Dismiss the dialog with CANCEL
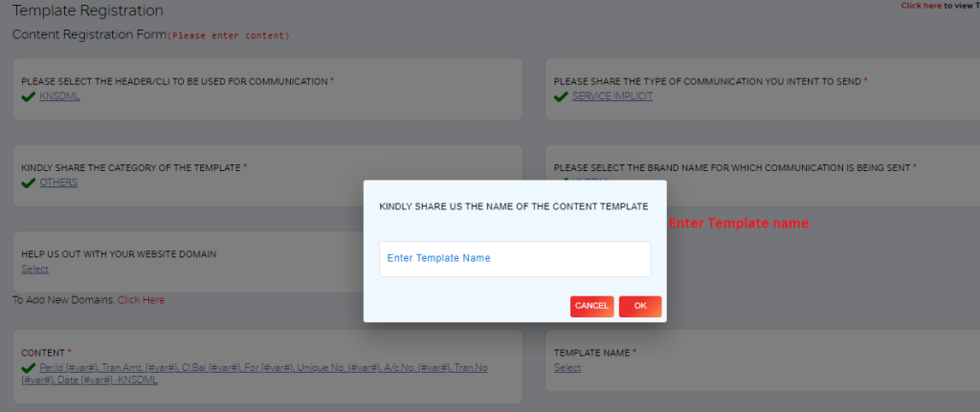The height and width of the screenshot is (412, 980). pos(591,307)
